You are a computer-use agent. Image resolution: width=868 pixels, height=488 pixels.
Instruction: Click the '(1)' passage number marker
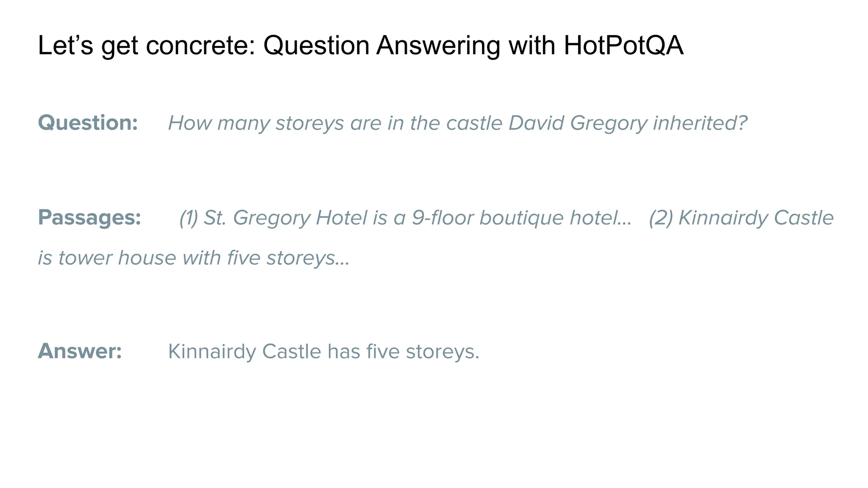189,219
